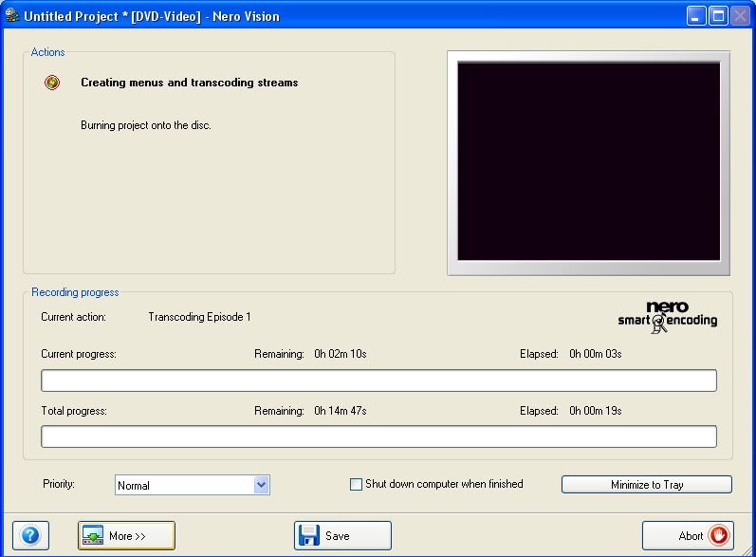Click the burning disc action icon

coord(52,83)
